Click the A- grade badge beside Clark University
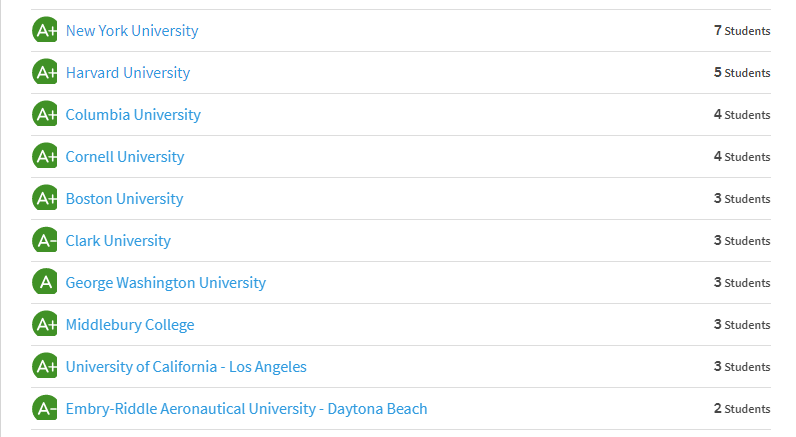 (45, 240)
